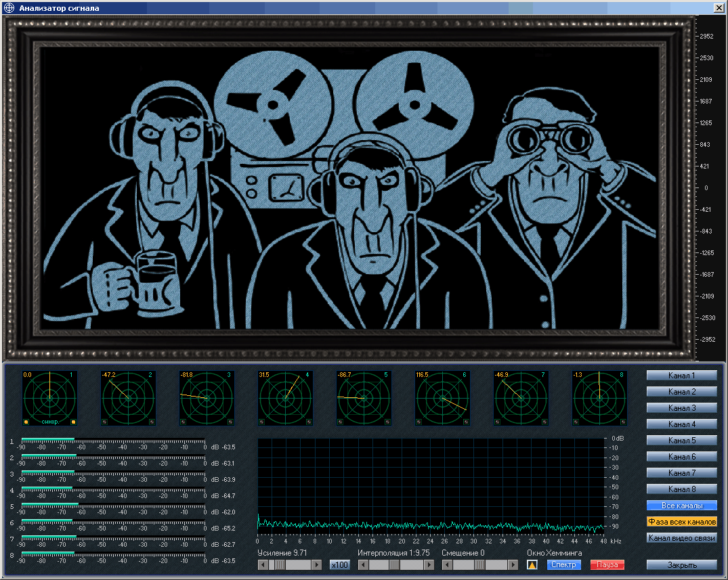Viewport: 728px width, 580px height.
Task: Click channel 8 level meter bar
Action: (x=113, y=553)
